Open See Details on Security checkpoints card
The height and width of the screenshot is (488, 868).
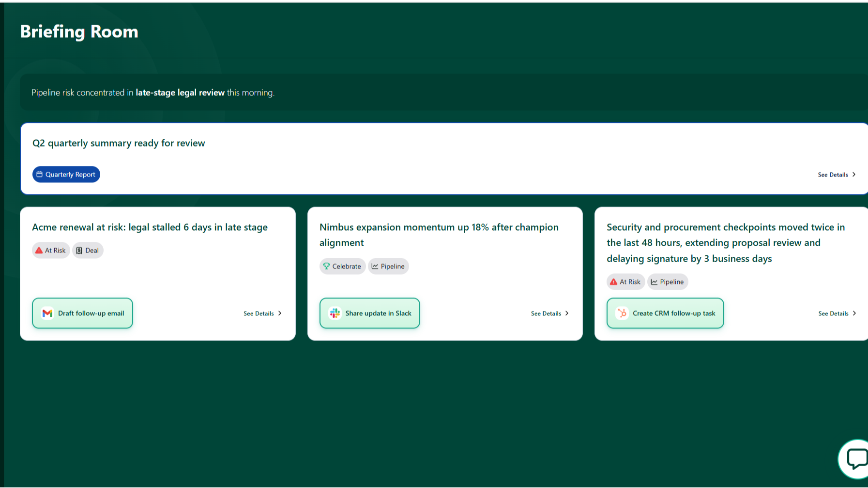(x=838, y=313)
